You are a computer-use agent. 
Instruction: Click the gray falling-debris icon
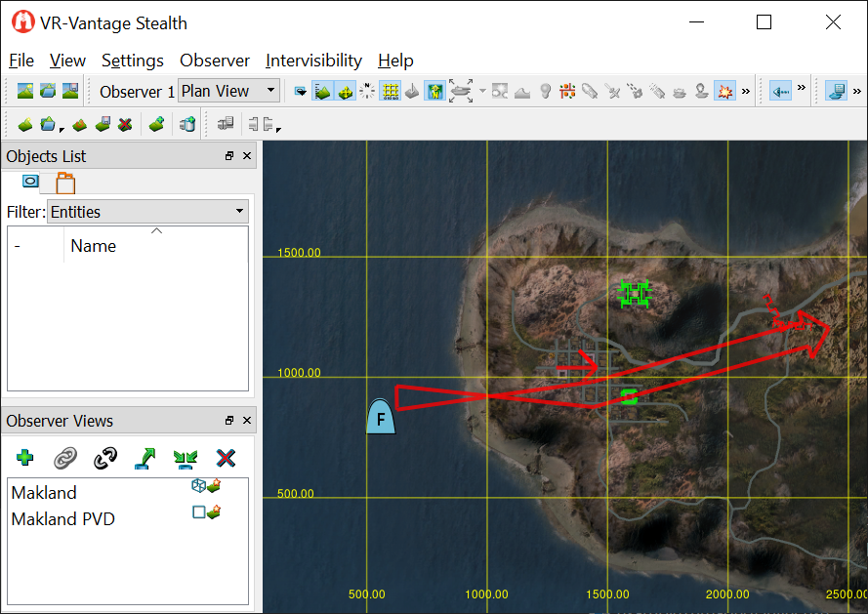(635, 92)
